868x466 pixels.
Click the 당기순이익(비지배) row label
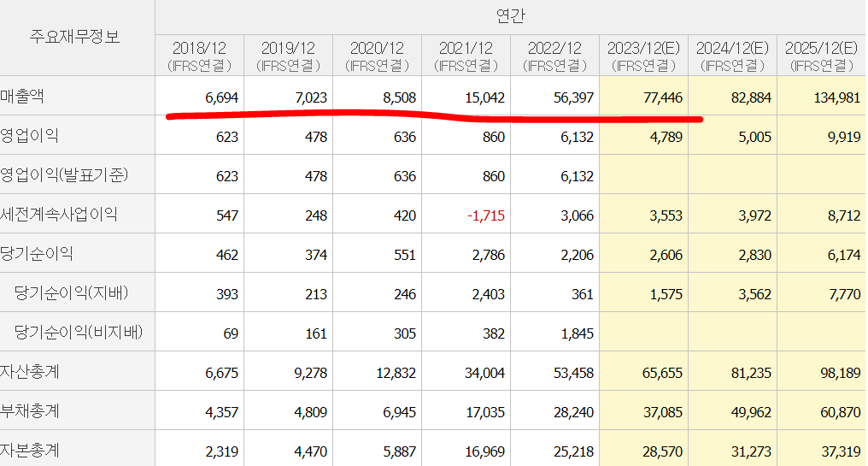tap(79, 332)
